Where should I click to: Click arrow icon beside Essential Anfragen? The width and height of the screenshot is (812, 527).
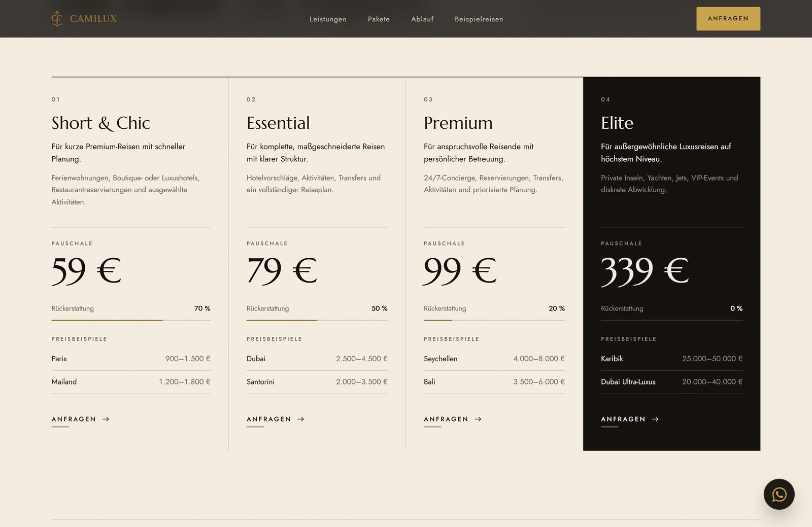300,419
